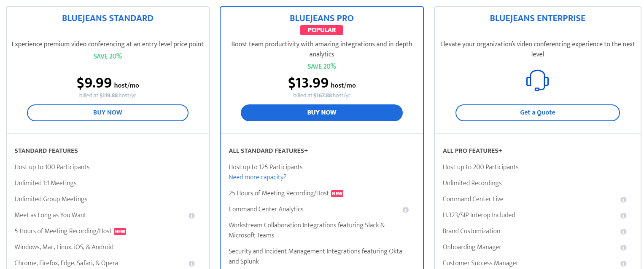Click info icon beside Meet as Long as You Want

point(191,216)
